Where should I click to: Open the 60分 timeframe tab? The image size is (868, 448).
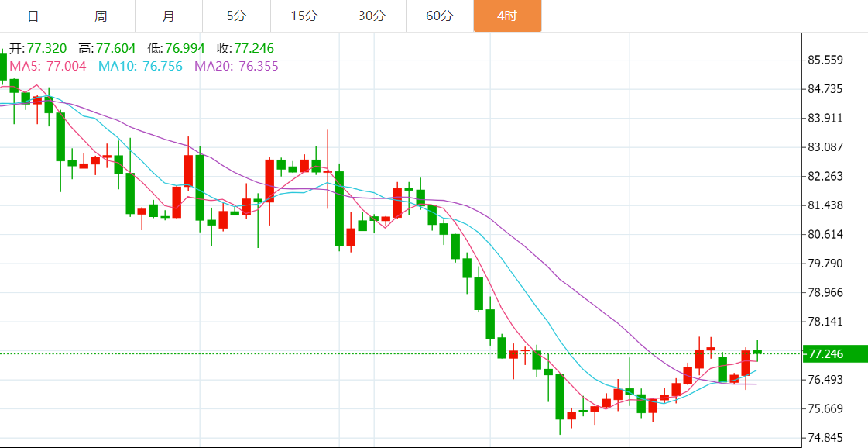tap(440, 16)
